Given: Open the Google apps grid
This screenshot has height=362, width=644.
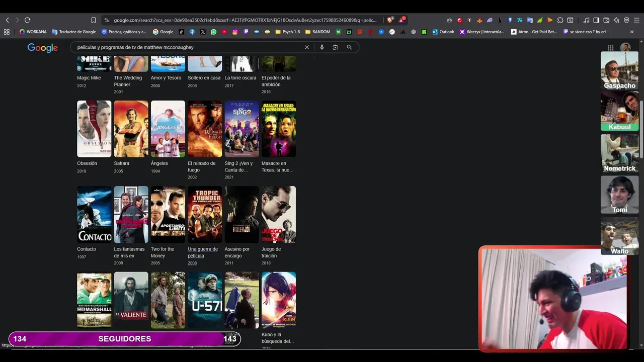Looking at the screenshot, I should [x=610, y=48].
